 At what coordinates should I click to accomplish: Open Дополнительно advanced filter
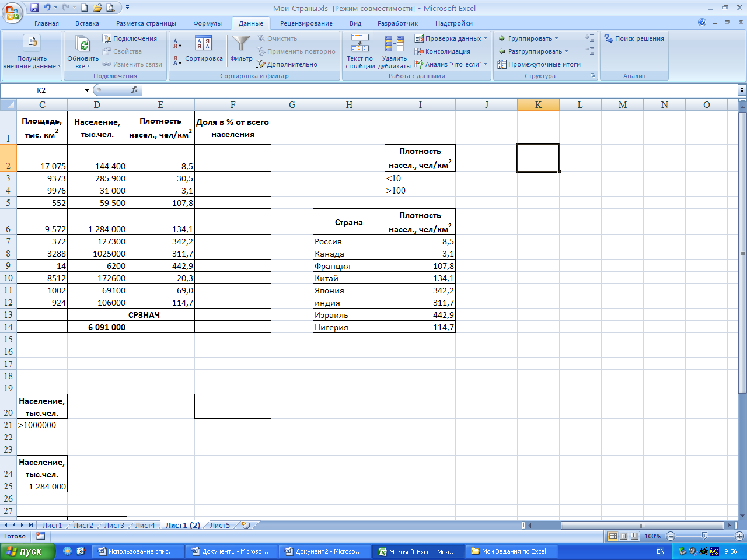pyautogui.click(x=287, y=64)
